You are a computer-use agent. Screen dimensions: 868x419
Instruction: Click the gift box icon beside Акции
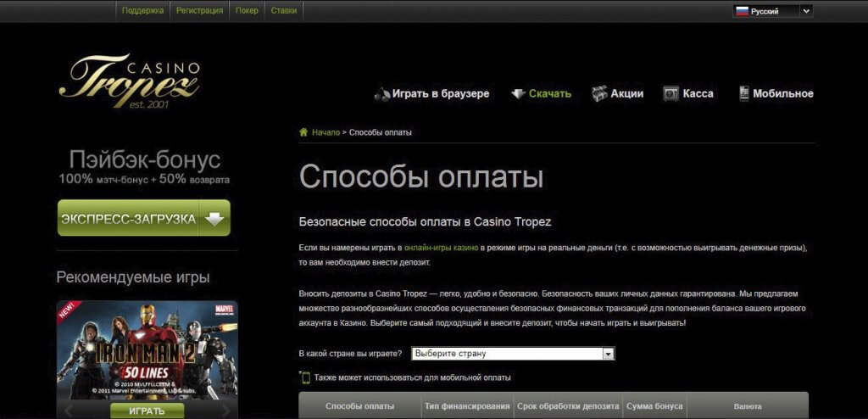coord(600,93)
